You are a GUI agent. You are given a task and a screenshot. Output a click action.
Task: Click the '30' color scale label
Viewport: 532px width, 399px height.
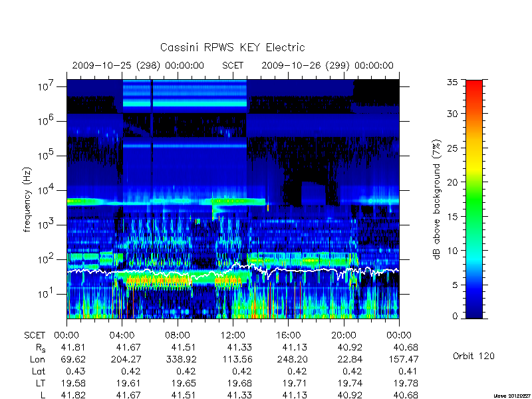pos(453,113)
